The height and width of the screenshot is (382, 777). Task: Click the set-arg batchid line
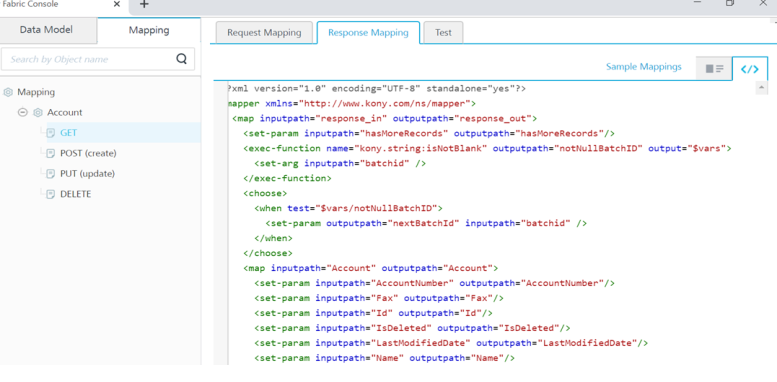click(x=340, y=164)
